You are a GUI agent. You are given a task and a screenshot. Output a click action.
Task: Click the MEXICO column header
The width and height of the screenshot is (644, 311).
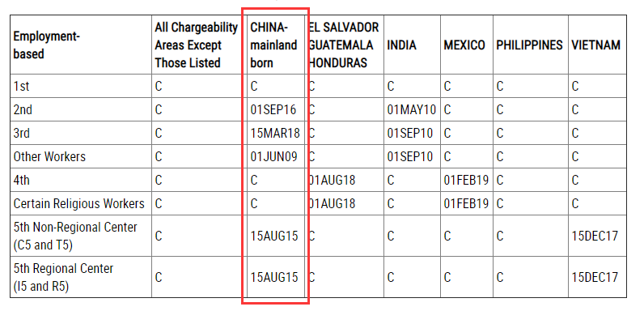click(x=464, y=45)
